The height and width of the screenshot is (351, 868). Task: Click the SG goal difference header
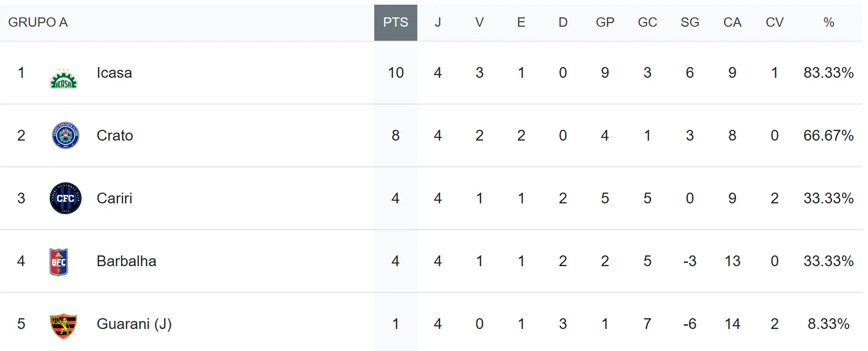click(690, 22)
